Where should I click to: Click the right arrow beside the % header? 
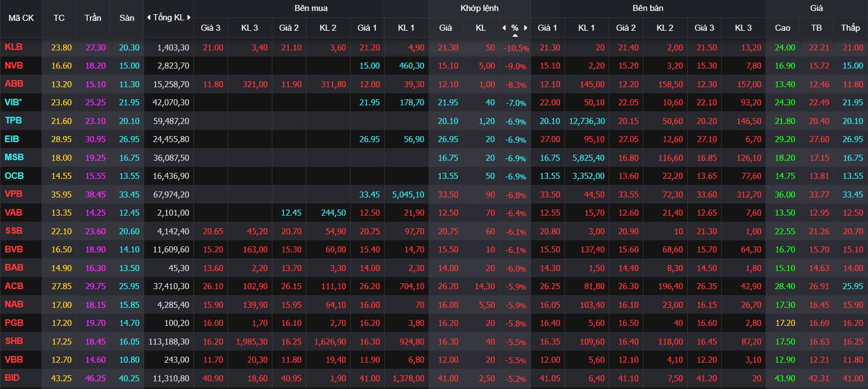526,27
